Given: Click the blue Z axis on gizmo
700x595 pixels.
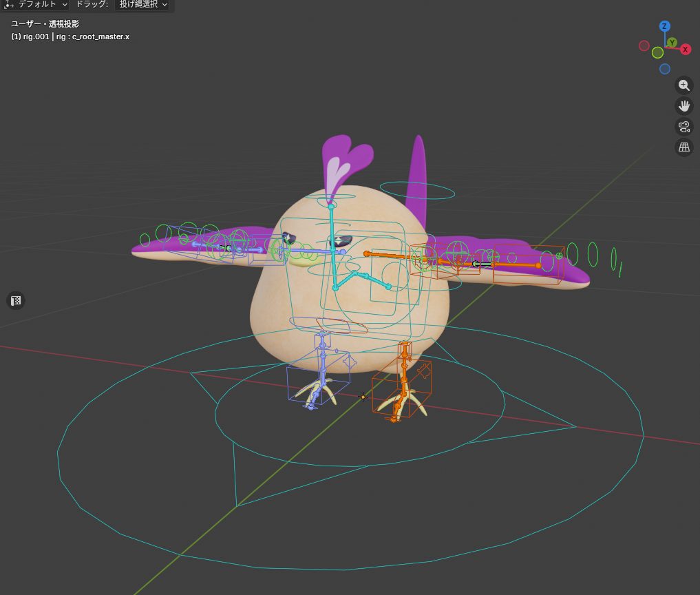Looking at the screenshot, I should coord(665,27).
